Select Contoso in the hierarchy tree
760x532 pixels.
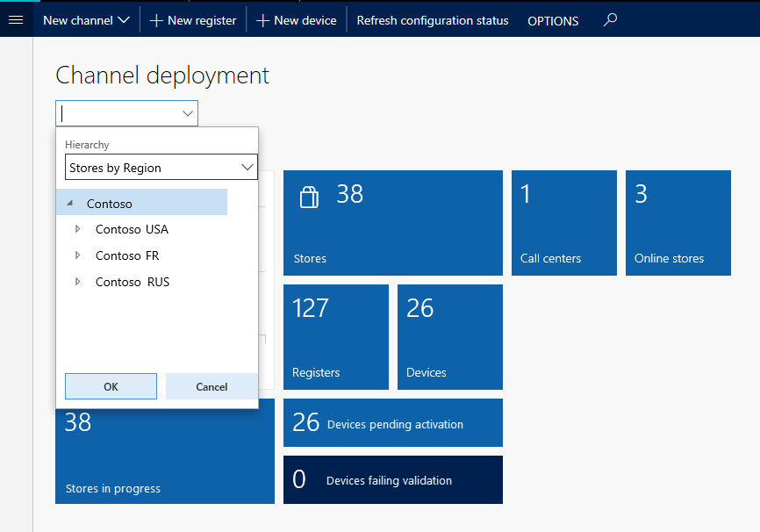tap(141, 202)
